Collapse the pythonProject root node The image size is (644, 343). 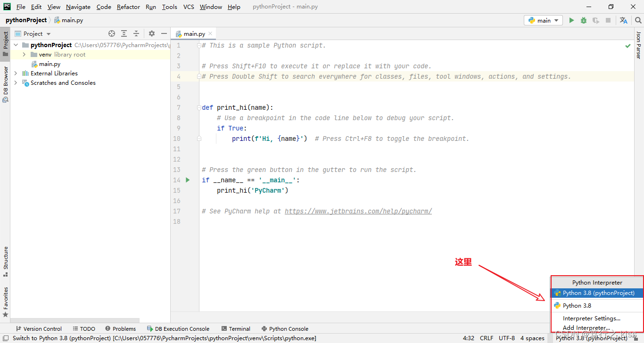(x=16, y=45)
